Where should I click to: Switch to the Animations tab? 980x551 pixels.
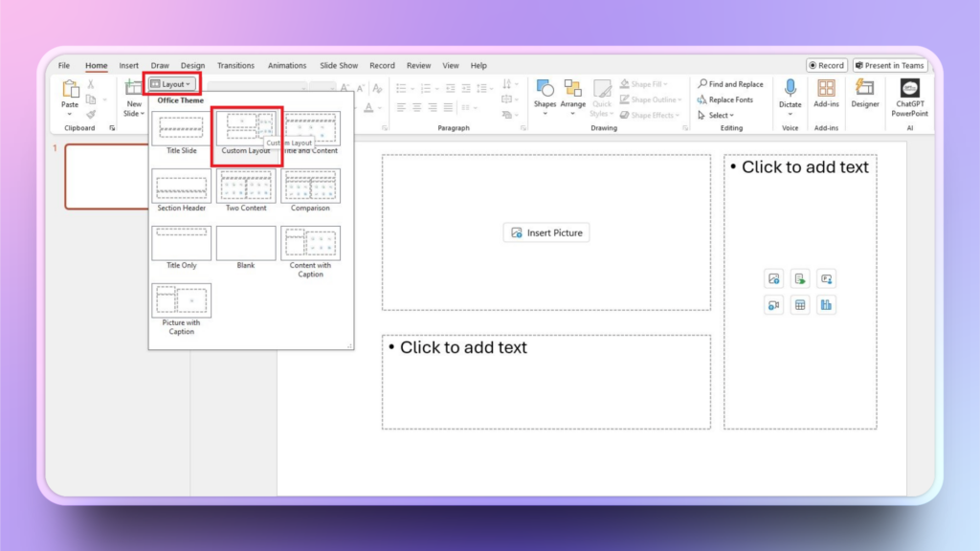click(x=287, y=65)
